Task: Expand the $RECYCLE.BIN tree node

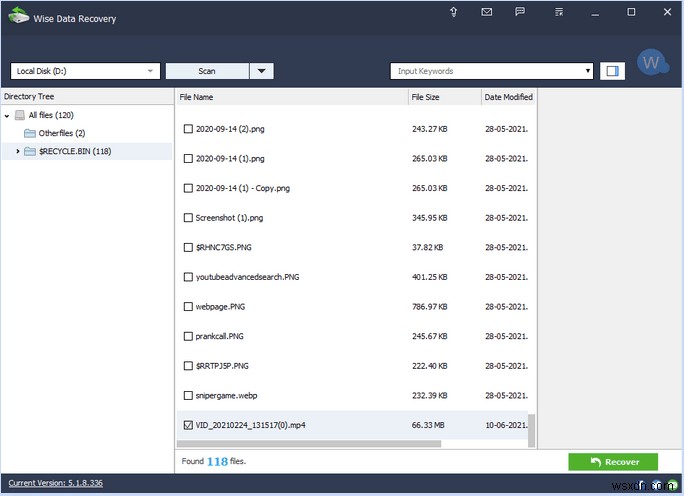Action: point(17,151)
